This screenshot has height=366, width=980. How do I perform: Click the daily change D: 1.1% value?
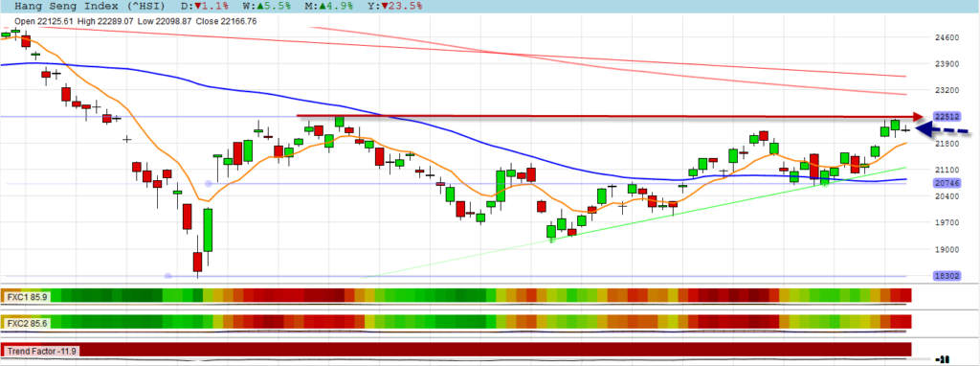[x=206, y=7]
